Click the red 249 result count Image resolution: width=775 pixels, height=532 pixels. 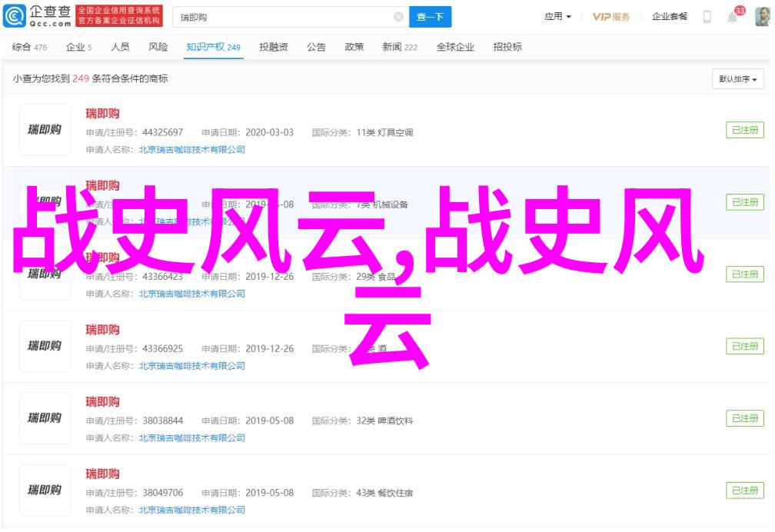point(81,78)
